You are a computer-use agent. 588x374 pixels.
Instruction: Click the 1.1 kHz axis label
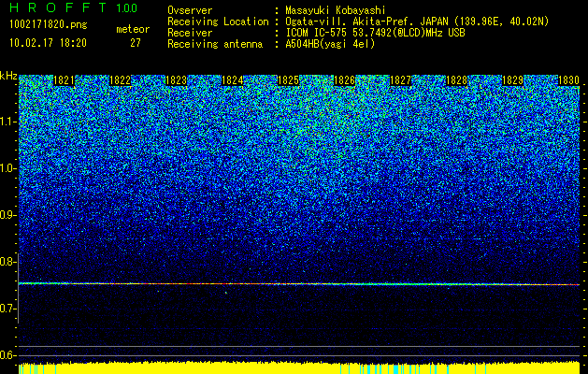click(8, 122)
